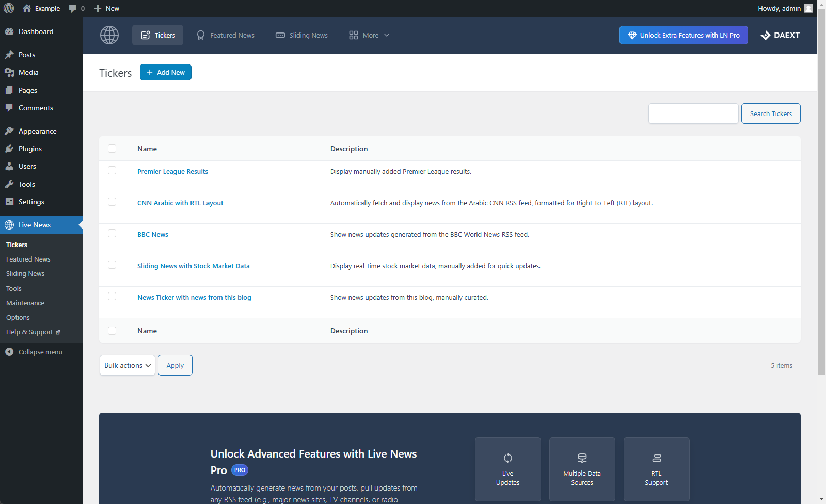Click the Add New ticker button
Screen dimensions: 826x504
coord(166,72)
